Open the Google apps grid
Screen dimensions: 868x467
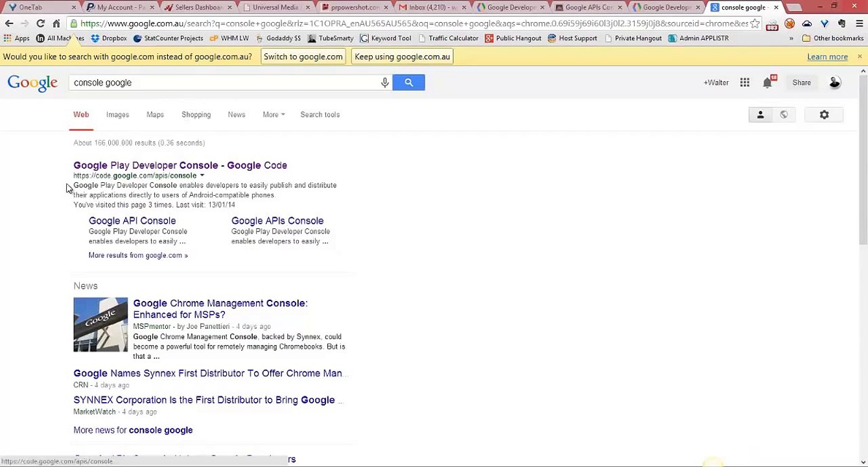click(745, 82)
